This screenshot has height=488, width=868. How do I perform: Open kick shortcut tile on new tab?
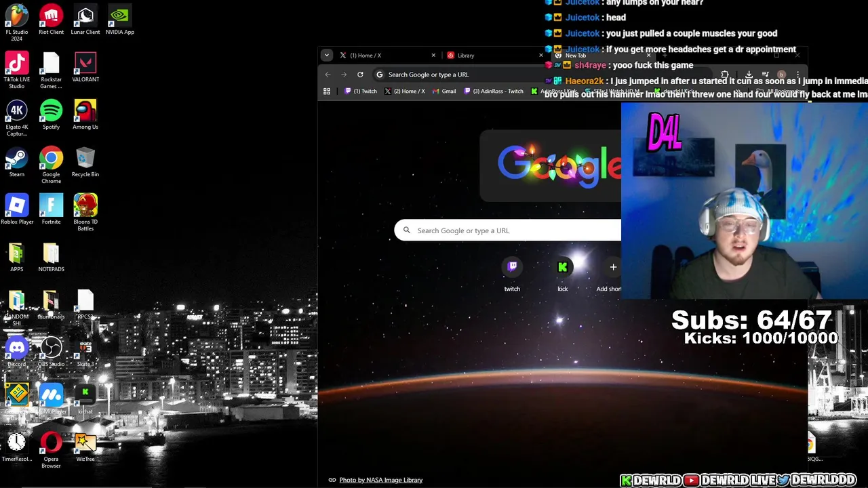tap(562, 274)
